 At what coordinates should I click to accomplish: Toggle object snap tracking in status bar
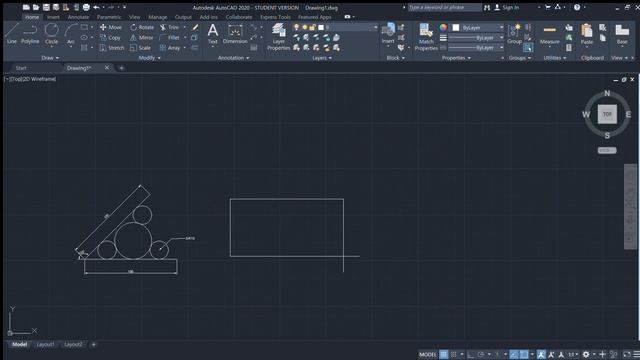pos(514,354)
